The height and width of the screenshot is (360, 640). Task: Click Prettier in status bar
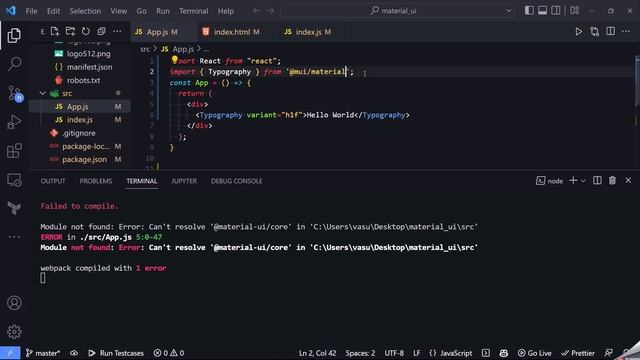point(578,353)
